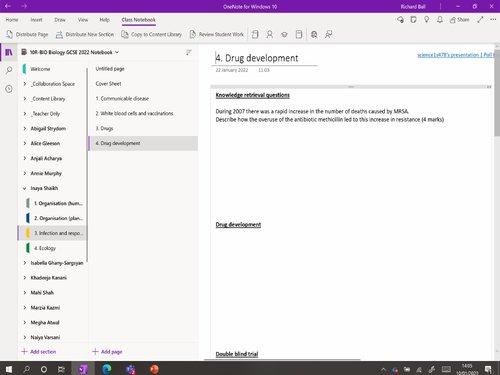Show recent notes clock icon
The image size is (500, 375).
[x=9, y=89]
